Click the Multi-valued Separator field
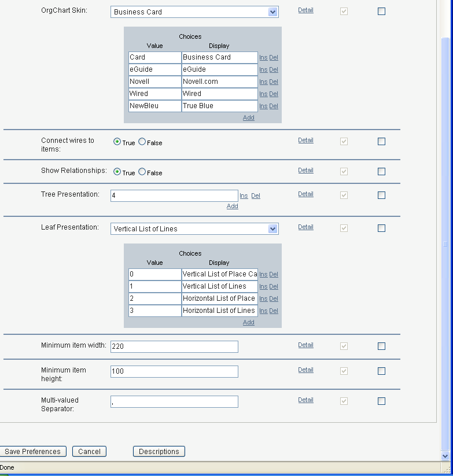Screen dimensions: 453x476 (174, 401)
